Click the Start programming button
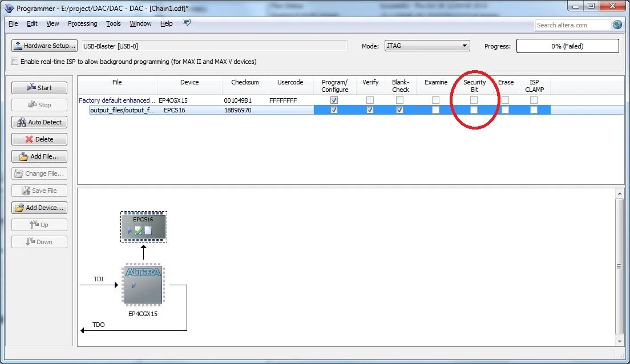The height and width of the screenshot is (364, 630). pos(39,88)
